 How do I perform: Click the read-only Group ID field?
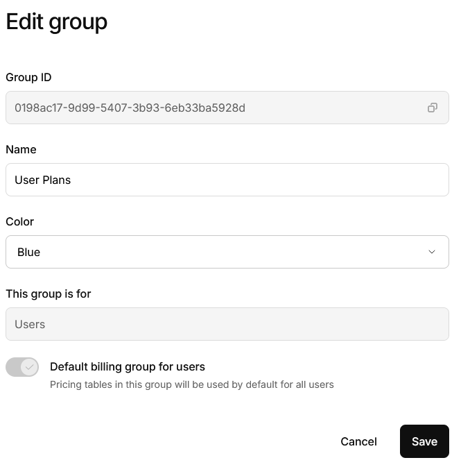click(227, 108)
